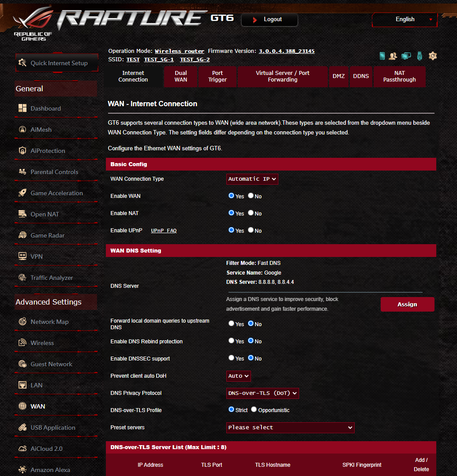The height and width of the screenshot is (476, 457).
Task: Click the smartphone status icon near top right
Action: pos(382,56)
